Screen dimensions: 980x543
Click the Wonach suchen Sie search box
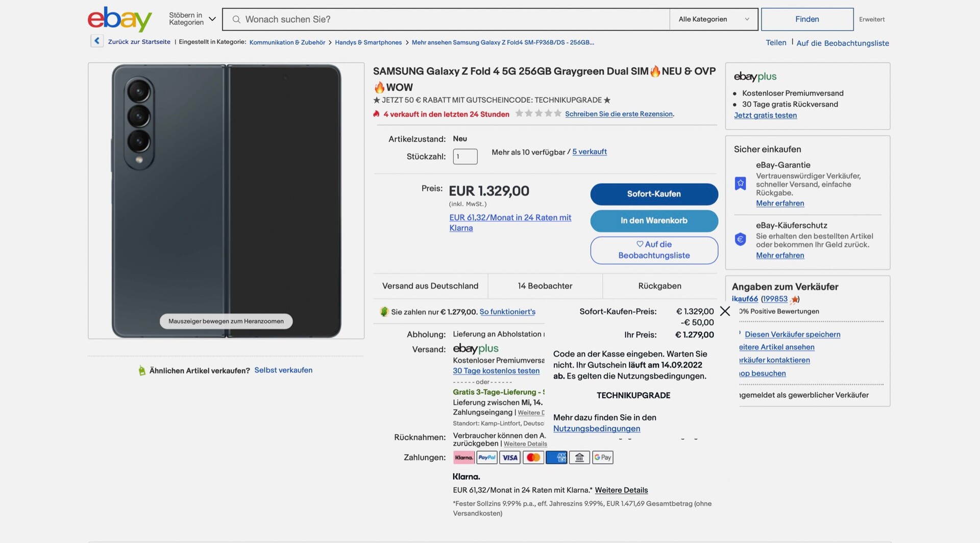446,19
